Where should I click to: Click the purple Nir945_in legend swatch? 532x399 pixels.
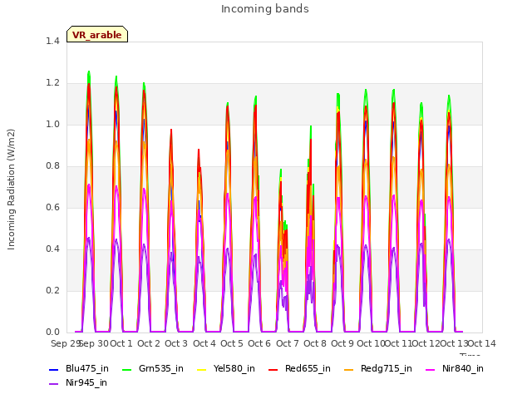pyautogui.click(x=54, y=384)
